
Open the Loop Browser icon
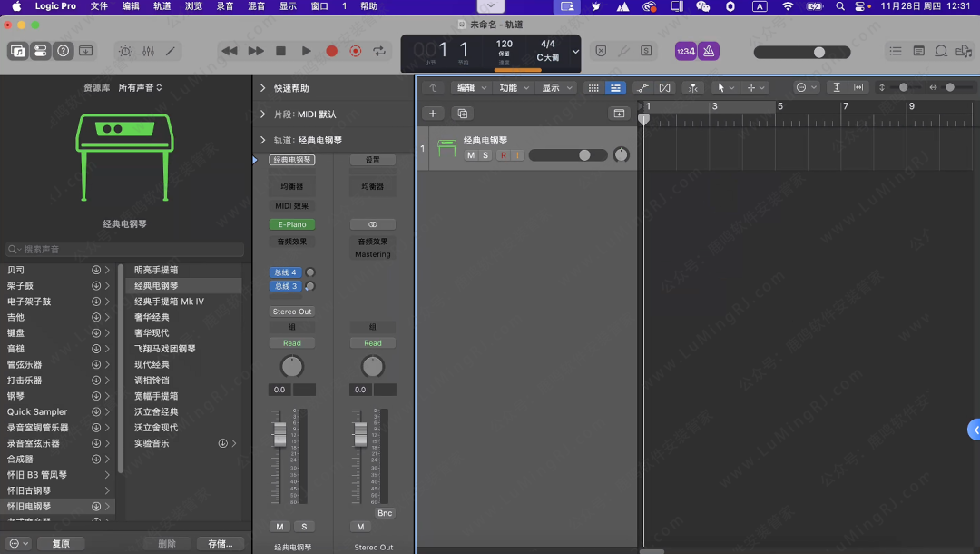941,51
